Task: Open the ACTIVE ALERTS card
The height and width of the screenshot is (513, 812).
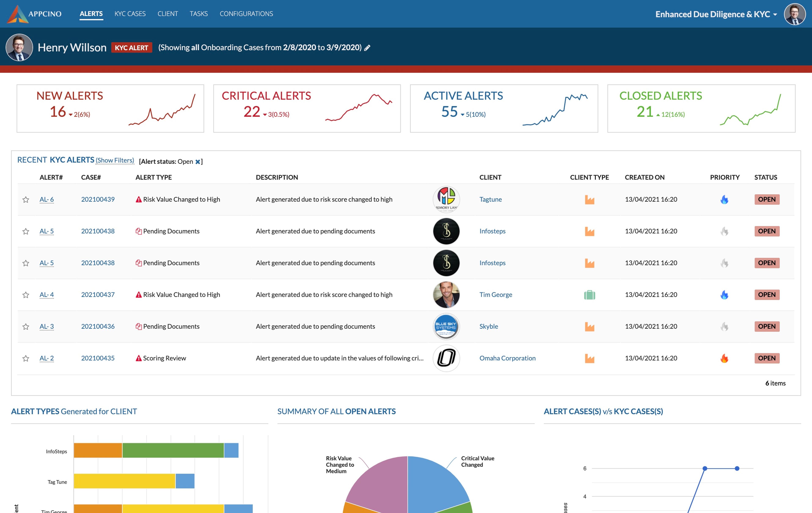Action: [x=504, y=108]
